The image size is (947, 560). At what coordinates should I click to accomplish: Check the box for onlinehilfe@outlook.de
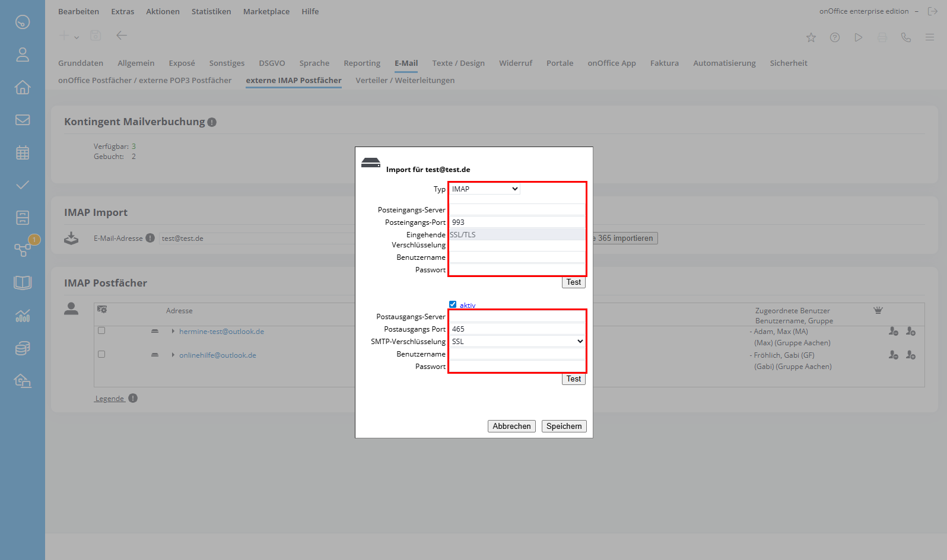(101, 354)
